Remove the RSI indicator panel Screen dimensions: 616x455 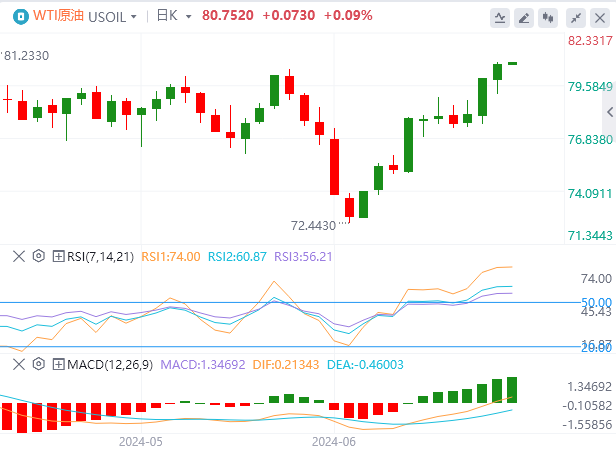click(x=19, y=257)
